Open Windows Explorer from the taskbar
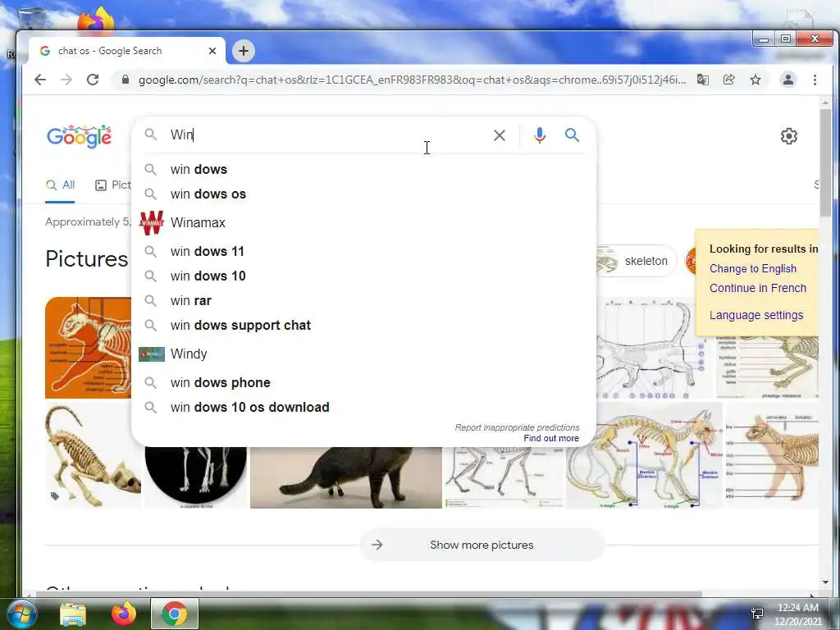The image size is (840, 630). pos(73,614)
